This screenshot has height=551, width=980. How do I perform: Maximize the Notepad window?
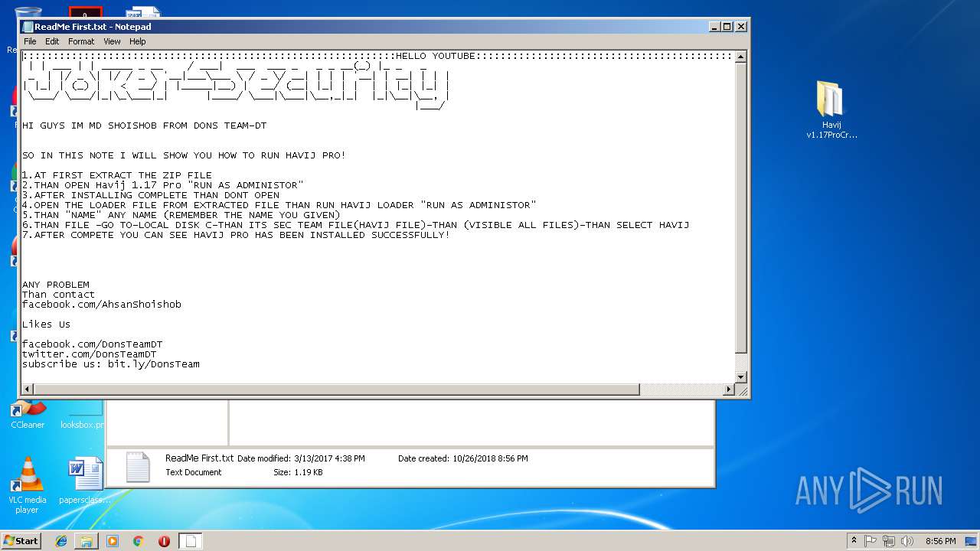(727, 26)
